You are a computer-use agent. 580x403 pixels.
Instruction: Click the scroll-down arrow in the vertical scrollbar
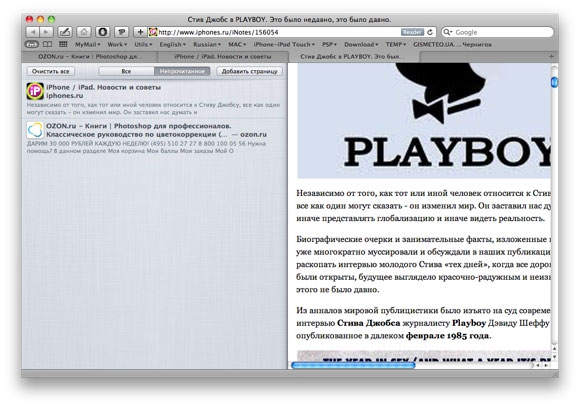coord(554,357)
